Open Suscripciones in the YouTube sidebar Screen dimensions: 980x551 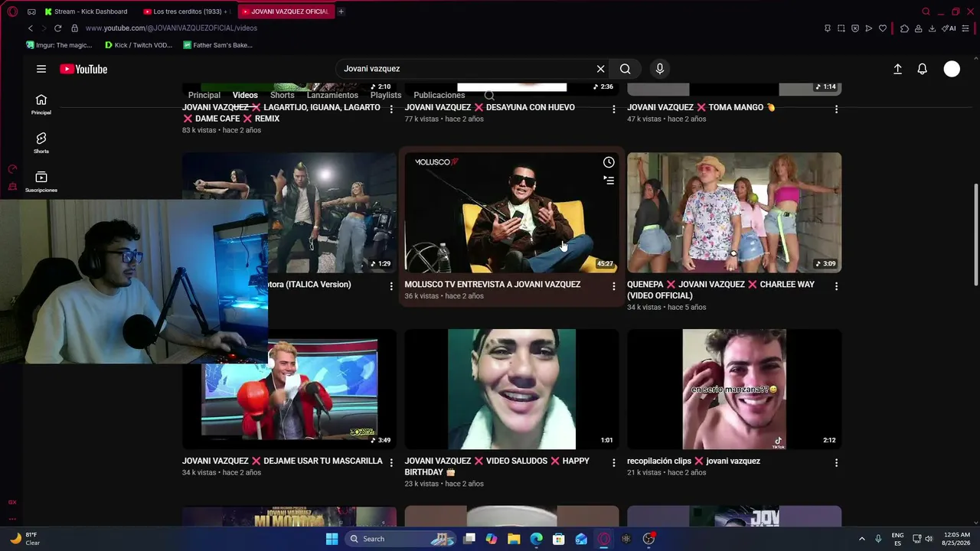click(41, 181)
